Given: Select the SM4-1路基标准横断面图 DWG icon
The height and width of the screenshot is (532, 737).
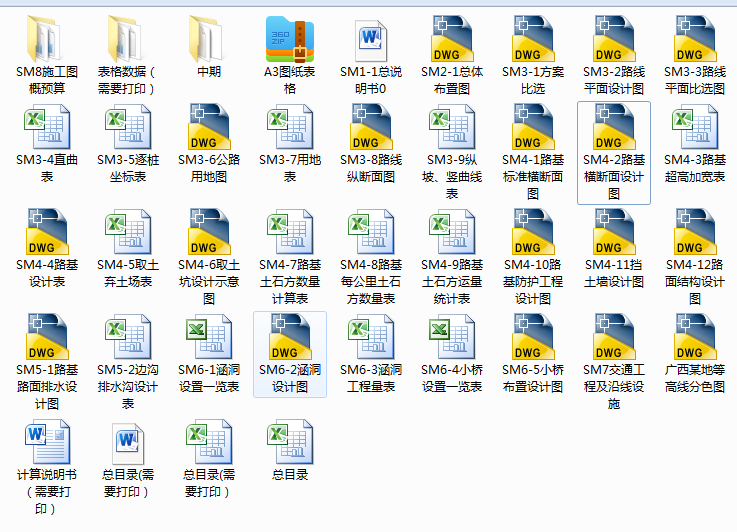Looking at the screenshot, I should [533, 127].
